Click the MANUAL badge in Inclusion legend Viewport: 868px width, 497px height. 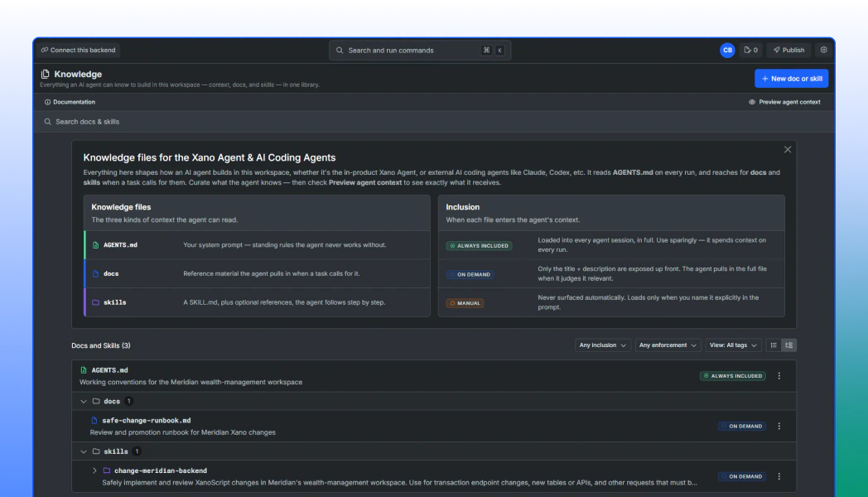tap(465, 303)
